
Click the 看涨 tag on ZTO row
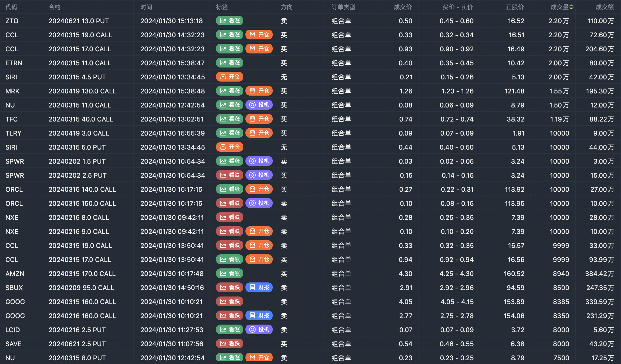[x=230, y=21]
